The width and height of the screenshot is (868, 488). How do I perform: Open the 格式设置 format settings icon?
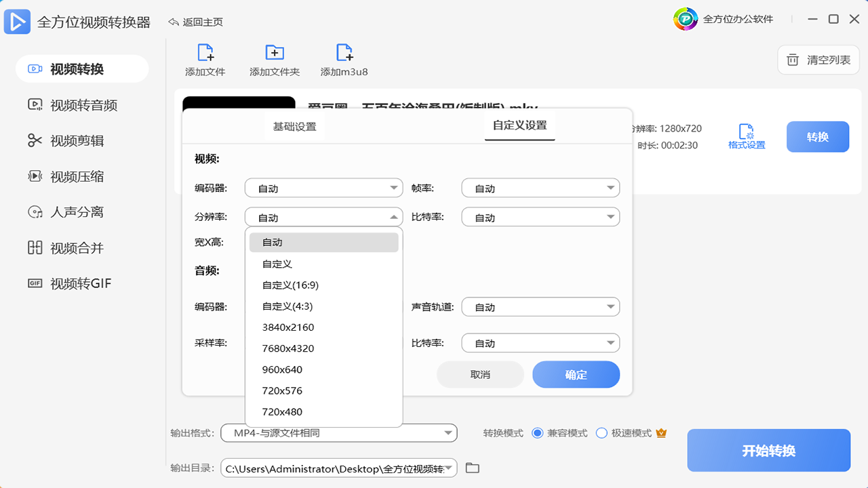point(747,136)
